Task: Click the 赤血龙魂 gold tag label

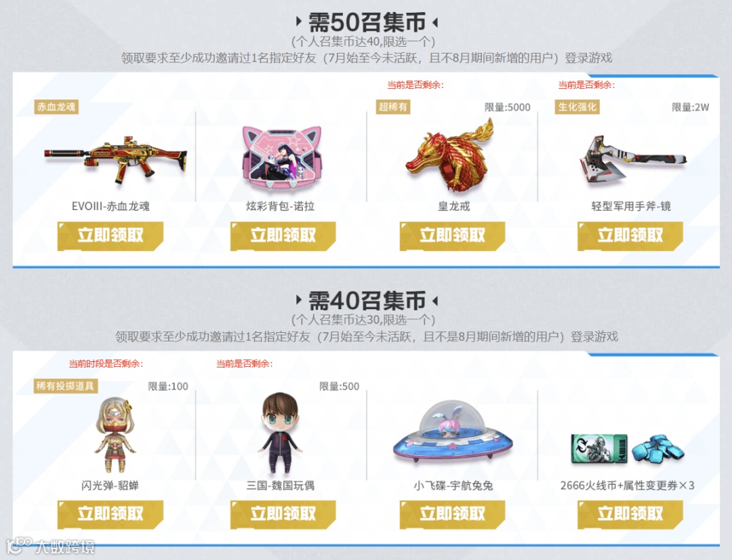Action: (56, 107)
